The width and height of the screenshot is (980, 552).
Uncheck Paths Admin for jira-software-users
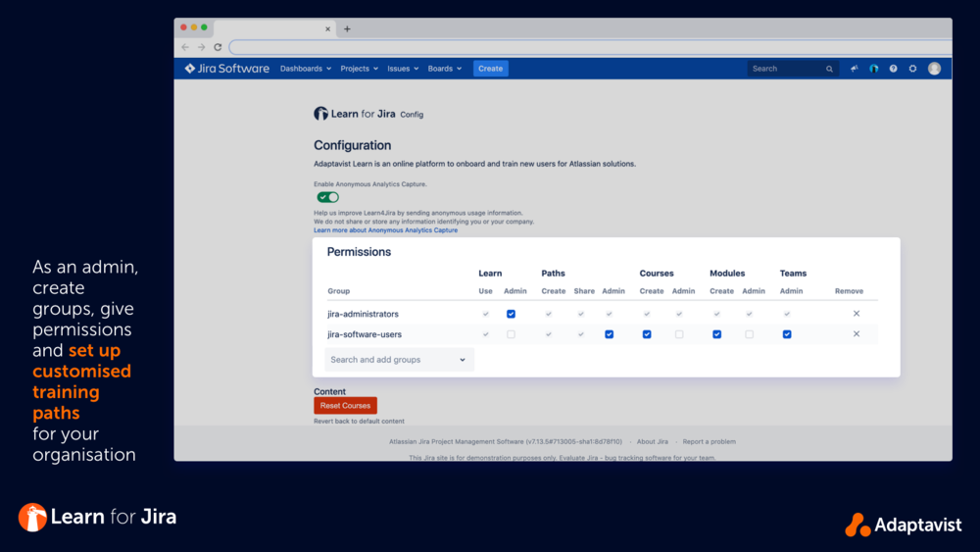pos(609,334)
